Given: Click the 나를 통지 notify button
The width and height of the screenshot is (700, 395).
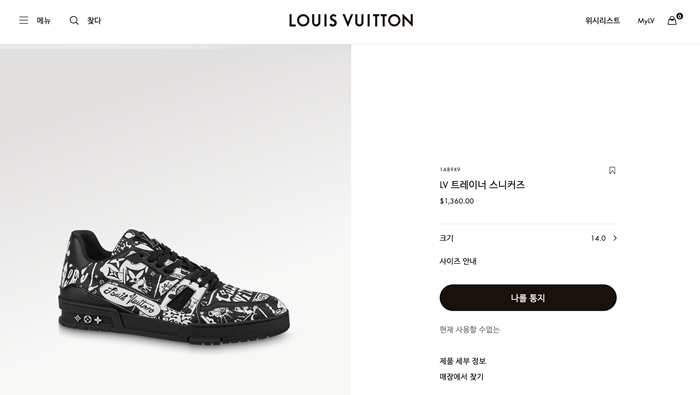Looking at the screenshot, I should [528, 298].
